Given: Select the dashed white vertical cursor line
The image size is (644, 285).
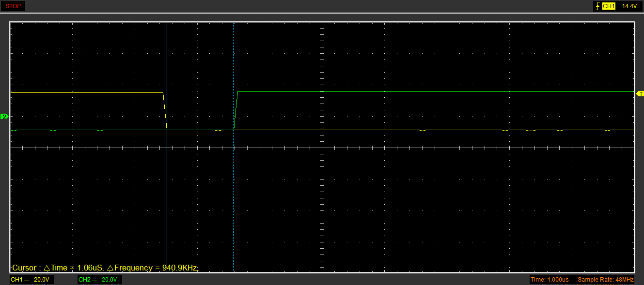Looking at the screenshot, I should [x=234, y=194].
